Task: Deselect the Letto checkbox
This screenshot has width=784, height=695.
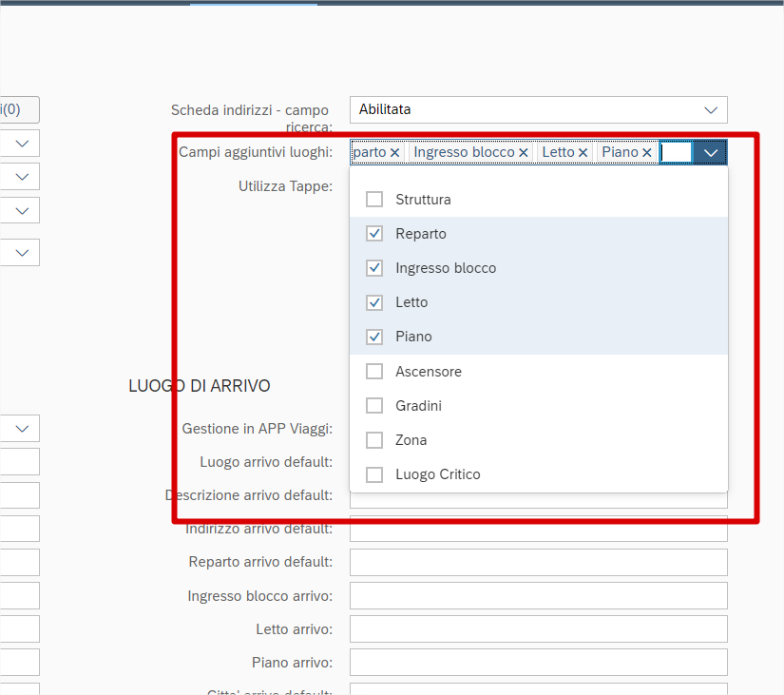Action: tap(374, 302)
